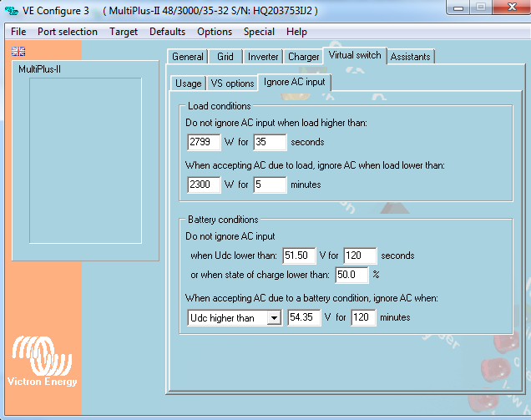Open the Udc higher than dropdown

(x=272, y=318)
